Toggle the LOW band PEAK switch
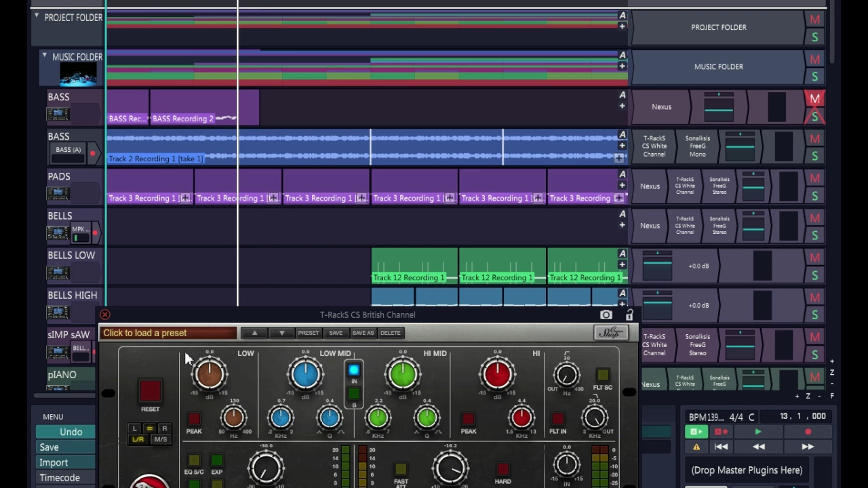This screenshot has height=488, width=868. (x=194, y=420)
